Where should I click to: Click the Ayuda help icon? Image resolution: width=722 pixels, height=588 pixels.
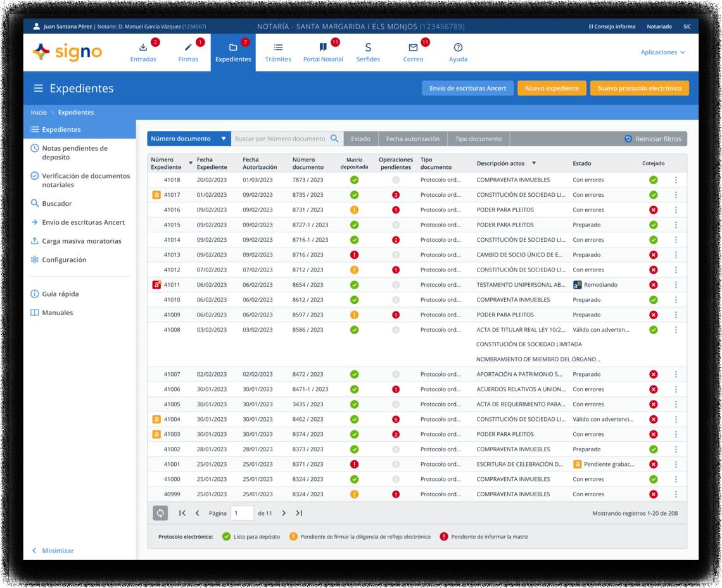coord(458,48)
